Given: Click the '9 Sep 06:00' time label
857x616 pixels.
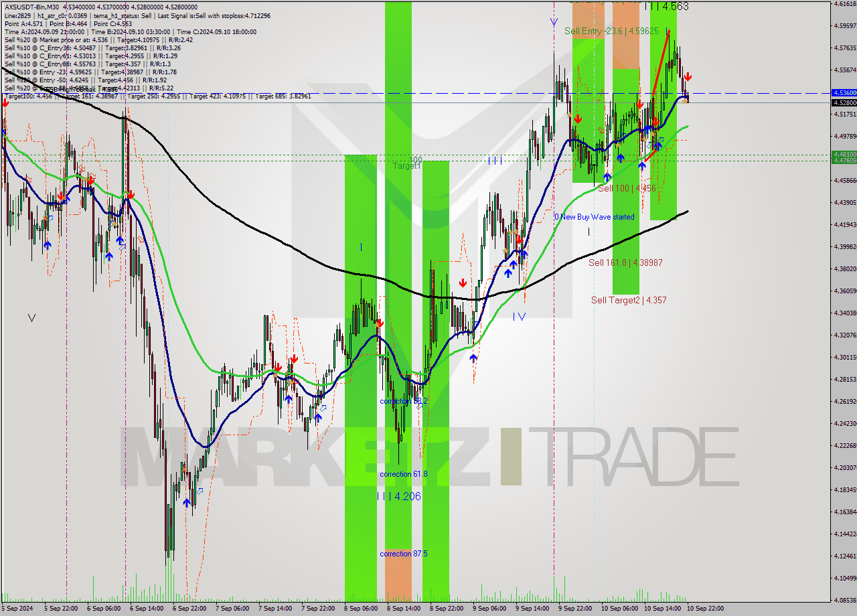Looking at the screenshot, I should pyautogui.click(x=489, y=609).
